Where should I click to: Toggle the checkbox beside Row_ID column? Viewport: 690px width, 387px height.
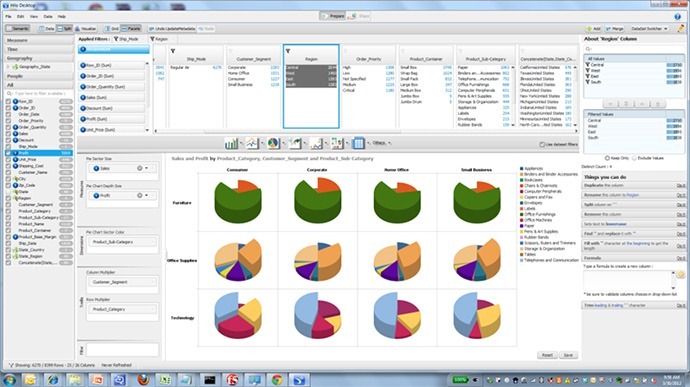(8, 101)
